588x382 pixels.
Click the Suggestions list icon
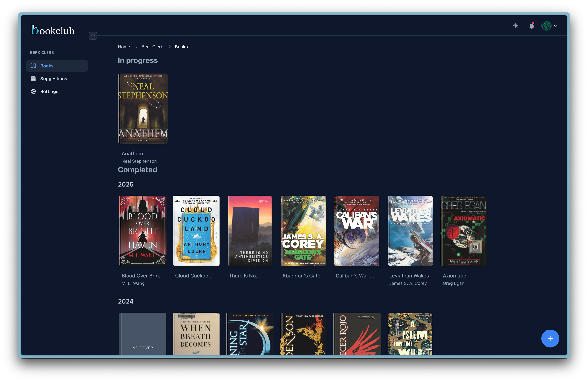pyautogui.click(x=33, y=79)
